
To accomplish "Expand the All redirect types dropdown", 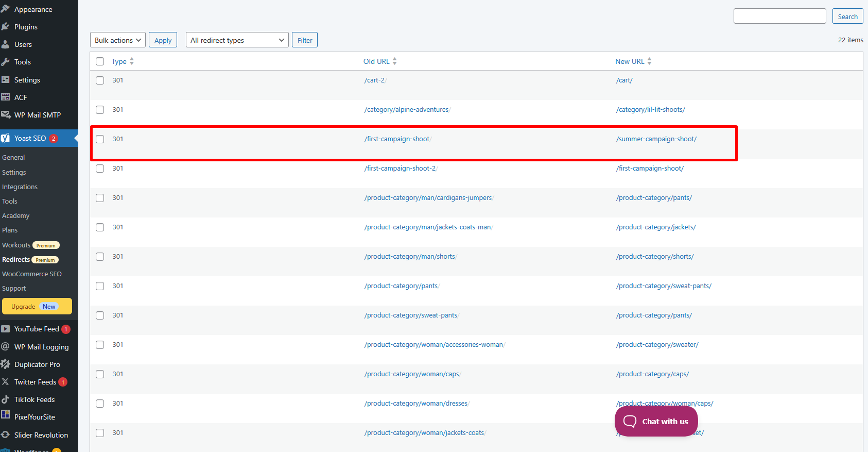I will (x=237, y=40).
